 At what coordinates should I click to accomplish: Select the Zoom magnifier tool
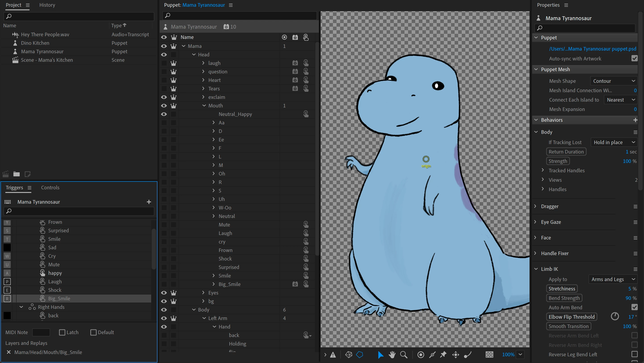point(403,354)
